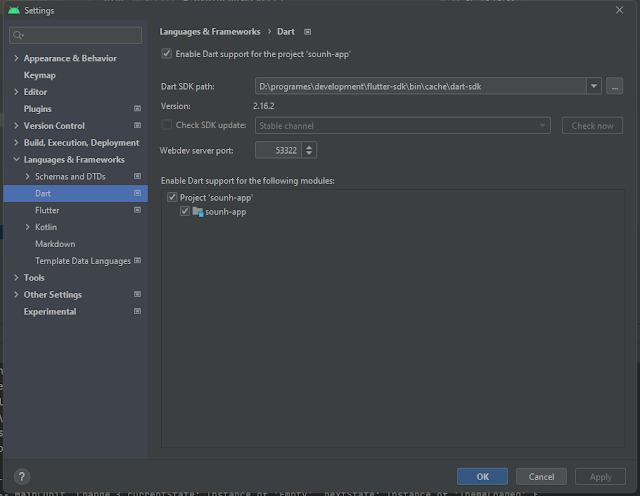Click project-level icon next to Schemas and DTDs

pos(137,176)
